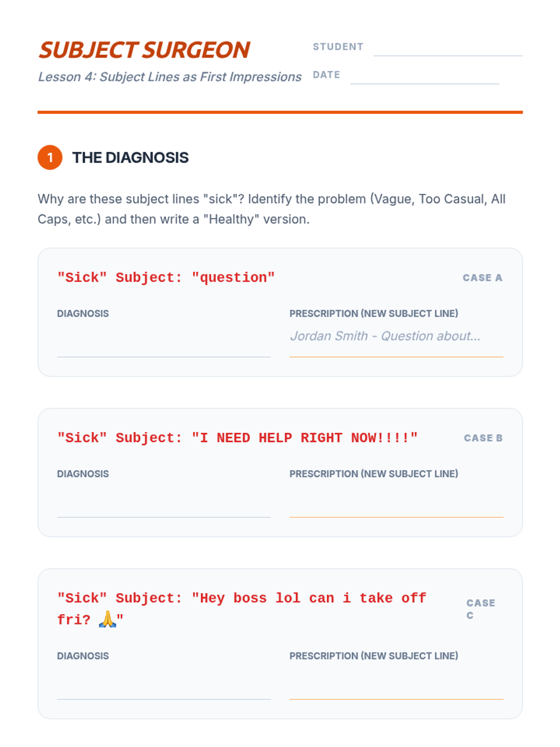Click the CASE B label
The width and height of the screenshot is (560, 747).
click(x=483, y=438)
